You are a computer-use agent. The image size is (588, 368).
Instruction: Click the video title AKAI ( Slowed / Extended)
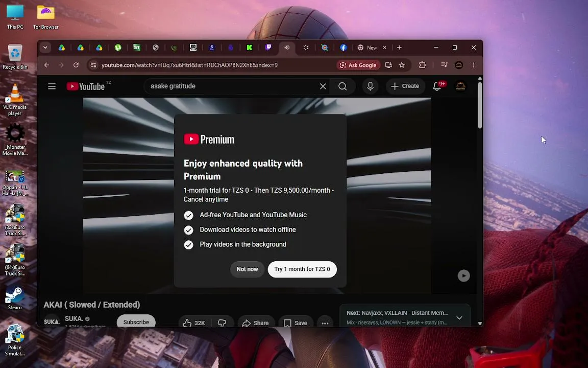tap(92, 305)
